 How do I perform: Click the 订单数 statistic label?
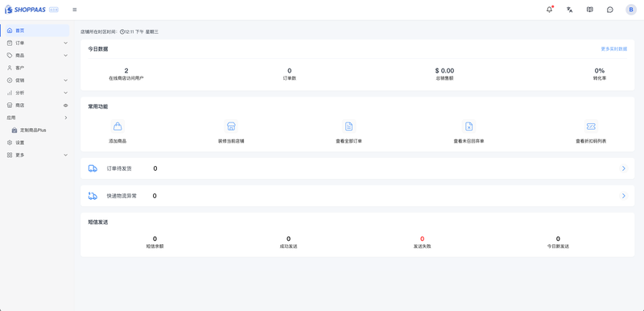pos(290,78)
